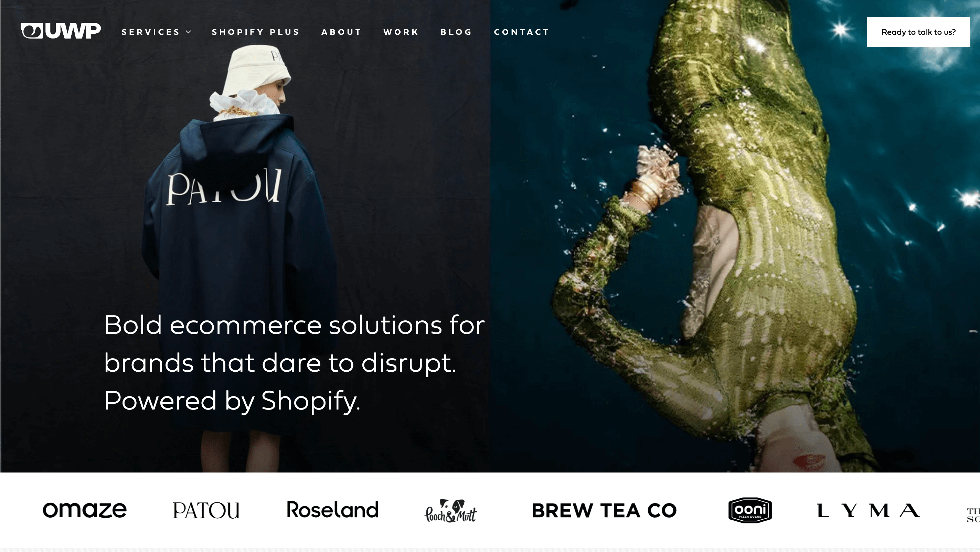Click the omaze brand logo
Screen dimensions: 980x552
pos(84,510)
